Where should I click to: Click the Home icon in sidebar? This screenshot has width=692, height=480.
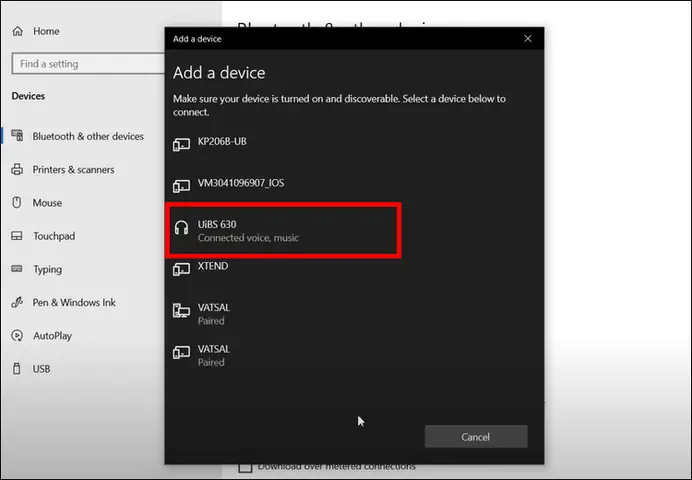pos(18,31)
